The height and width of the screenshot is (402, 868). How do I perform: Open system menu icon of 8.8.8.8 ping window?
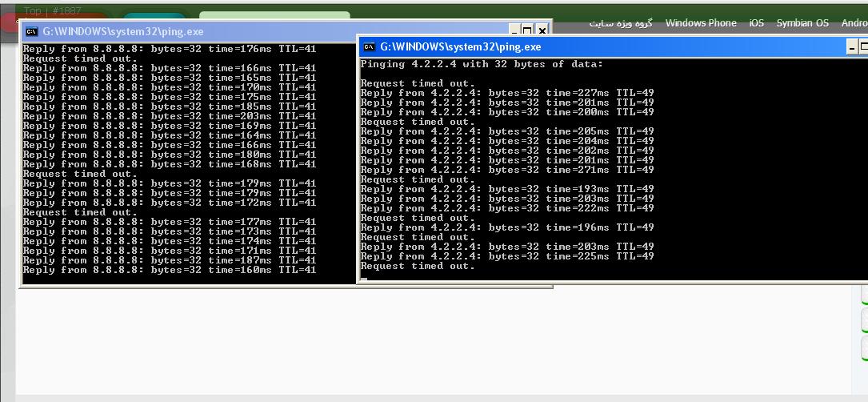point(31,31)
